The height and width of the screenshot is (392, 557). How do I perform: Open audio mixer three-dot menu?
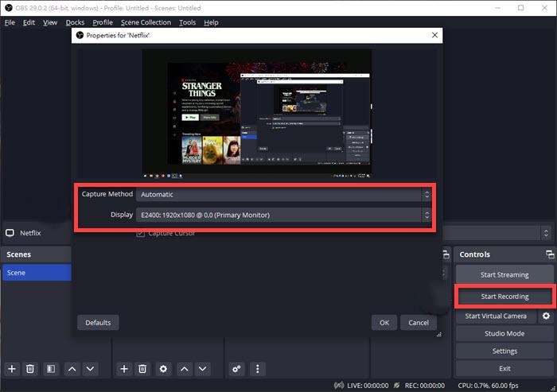pos(258,369)
